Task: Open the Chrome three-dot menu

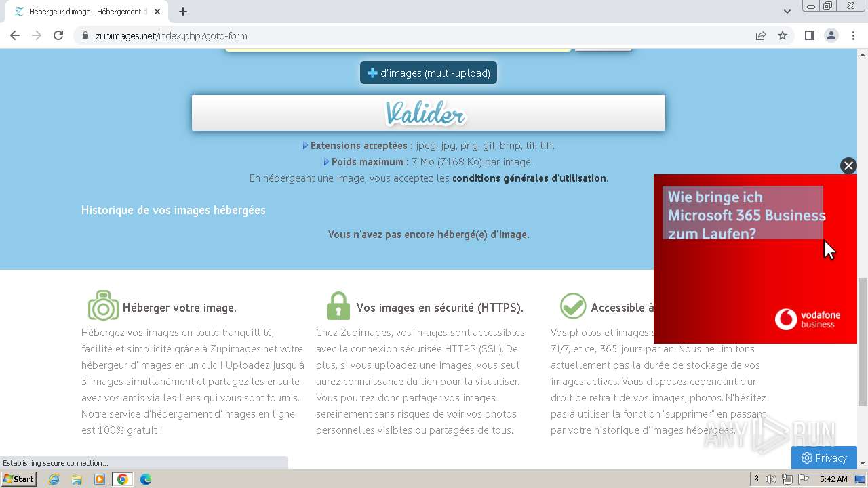Action: (853, 35)
